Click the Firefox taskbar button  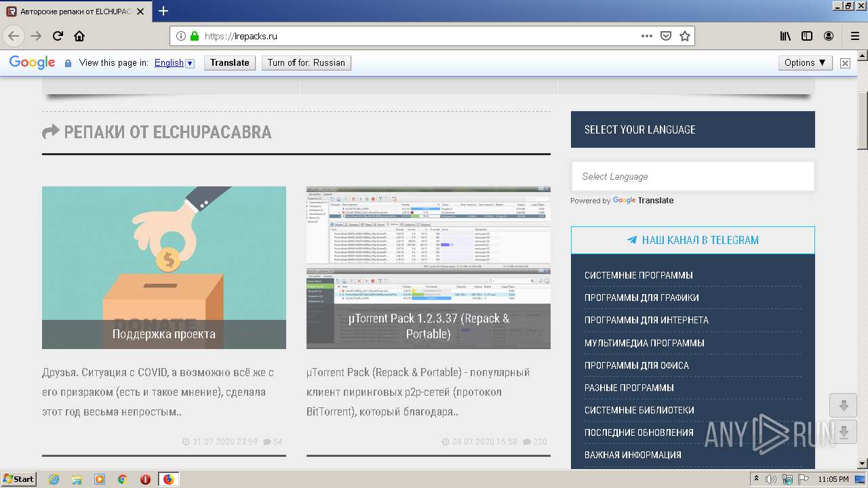[x=168, y=479]
